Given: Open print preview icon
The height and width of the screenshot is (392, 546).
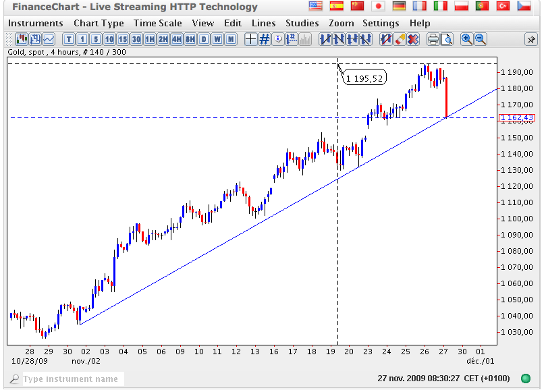Looking at the screenshot, I should (447, 39).
